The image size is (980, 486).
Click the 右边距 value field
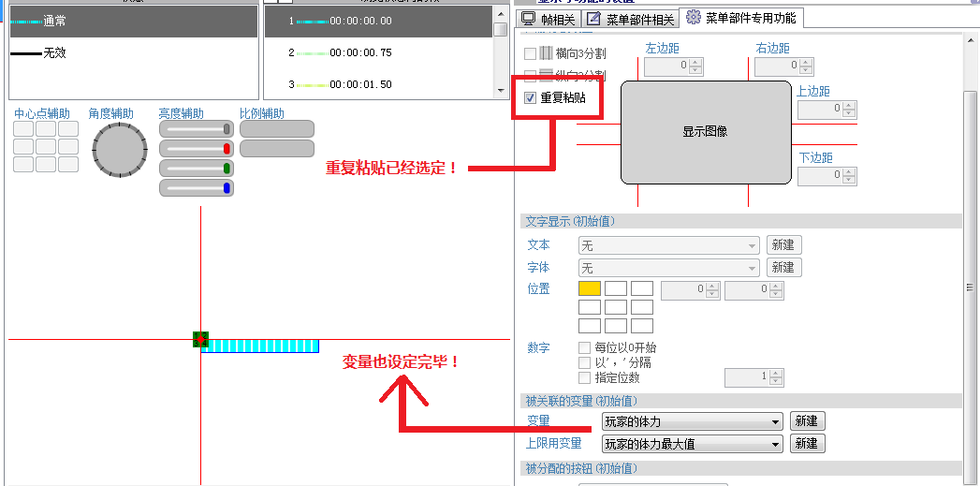point(784,66)
